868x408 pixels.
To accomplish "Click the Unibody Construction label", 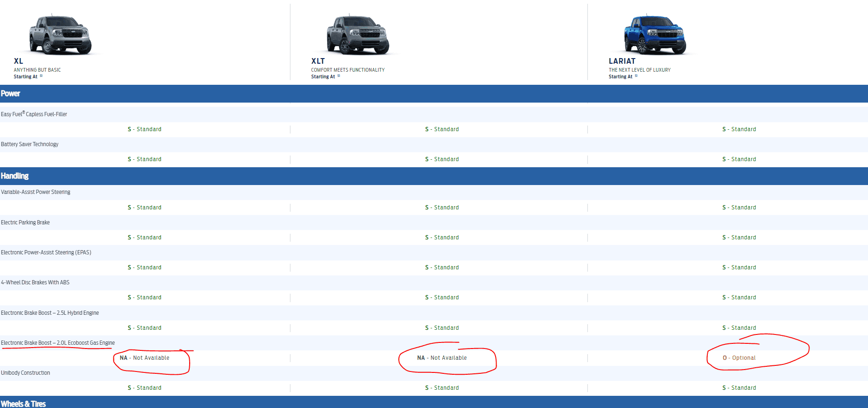I will (25, 373).
